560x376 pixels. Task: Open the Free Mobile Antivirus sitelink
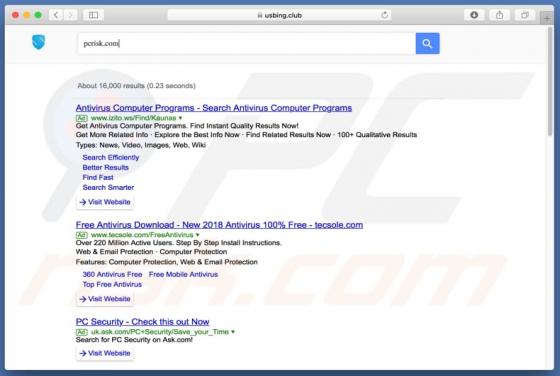coord(183,275)
